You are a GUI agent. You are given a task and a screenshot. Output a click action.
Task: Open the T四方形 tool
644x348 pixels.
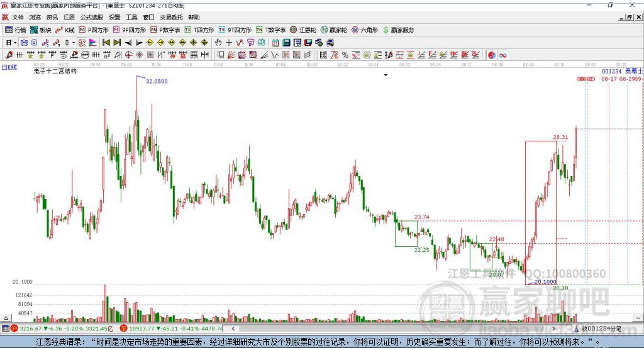(199, 30)
